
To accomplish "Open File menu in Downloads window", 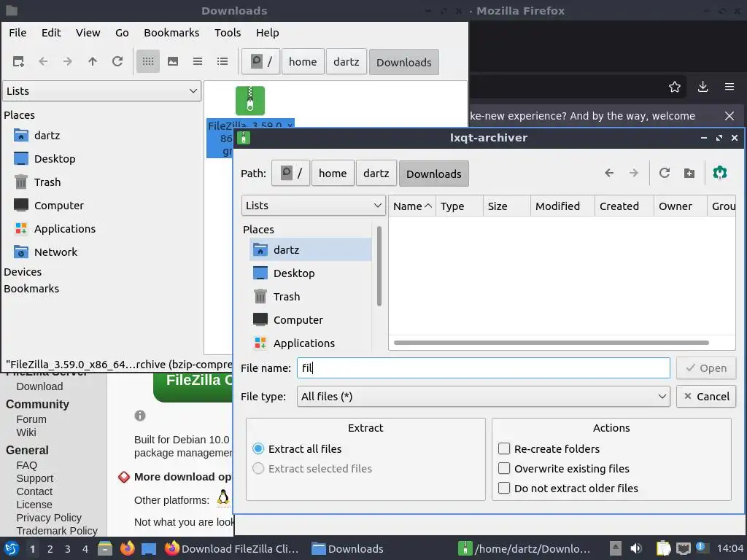I will coord(18,32).
